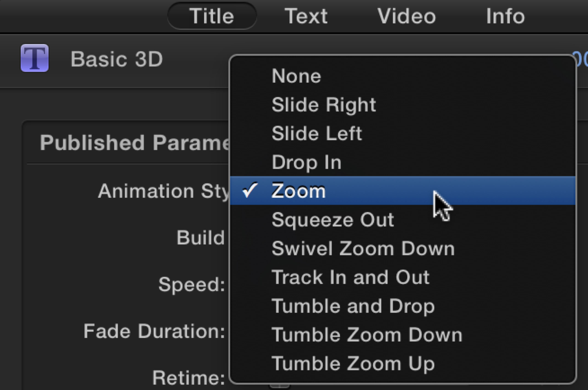Image resolution: width=588 pixels, height=390 pixels.
Task: Choose None from the animation style menu
Action: pyautogui.click(x=296, y=76)
